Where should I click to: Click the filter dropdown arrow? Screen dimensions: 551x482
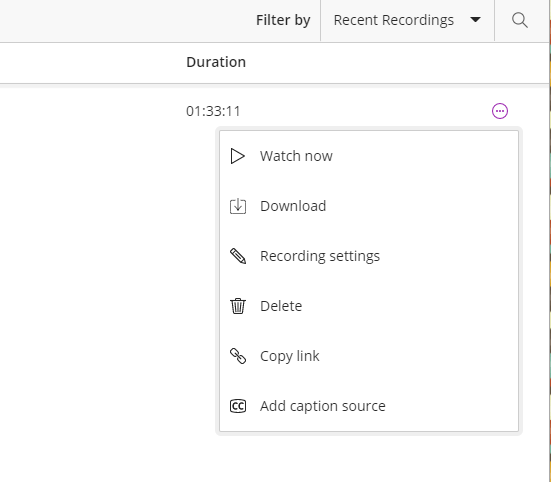click(475, 20)
